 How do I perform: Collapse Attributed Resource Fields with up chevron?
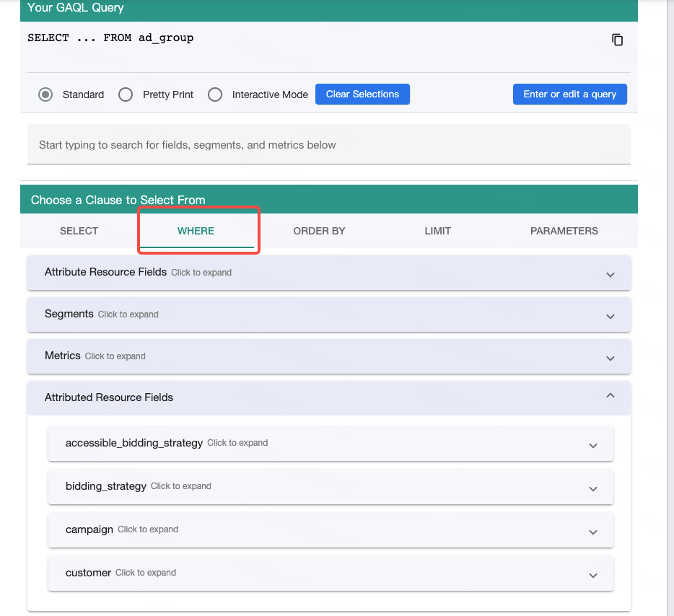610,395
